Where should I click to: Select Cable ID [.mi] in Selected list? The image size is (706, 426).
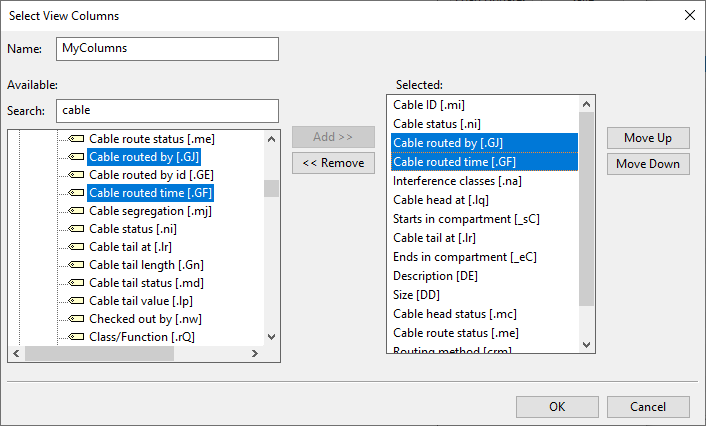click(429, 105)
